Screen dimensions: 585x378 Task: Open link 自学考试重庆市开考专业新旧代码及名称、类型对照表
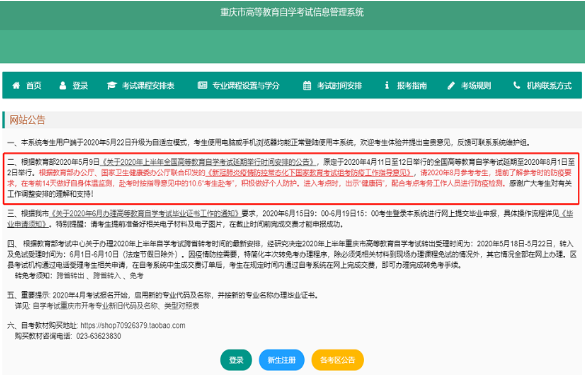pyautogui.click(x=116, y=306)
